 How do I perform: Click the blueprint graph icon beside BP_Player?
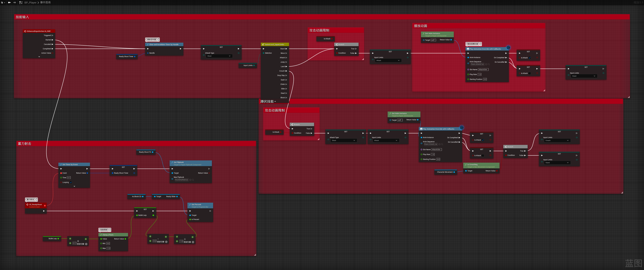coord(21,2)
